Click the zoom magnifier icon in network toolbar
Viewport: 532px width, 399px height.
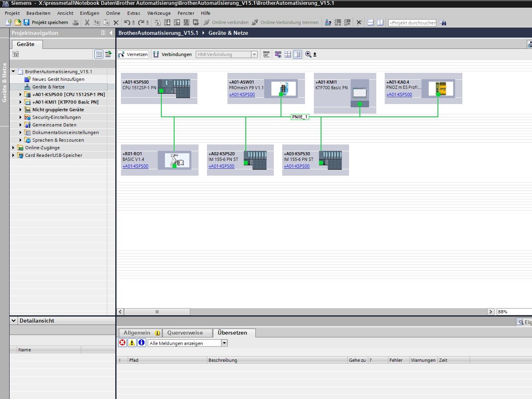pyautogui.click(x=308, y=54)
